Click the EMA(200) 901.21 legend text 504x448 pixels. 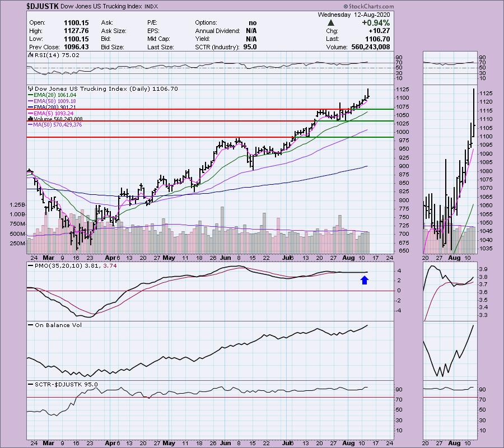pyautogui.click(x=55, y=108)
